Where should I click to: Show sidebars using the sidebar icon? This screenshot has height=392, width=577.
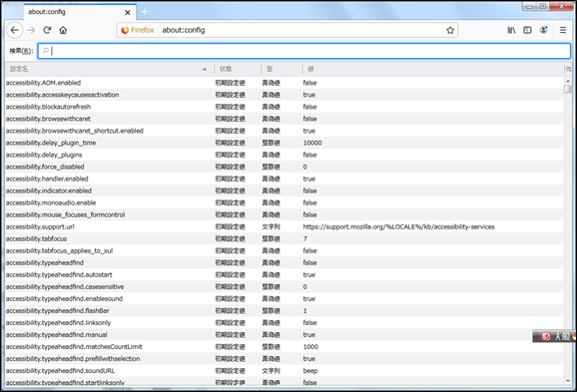(x=527, y=30)
